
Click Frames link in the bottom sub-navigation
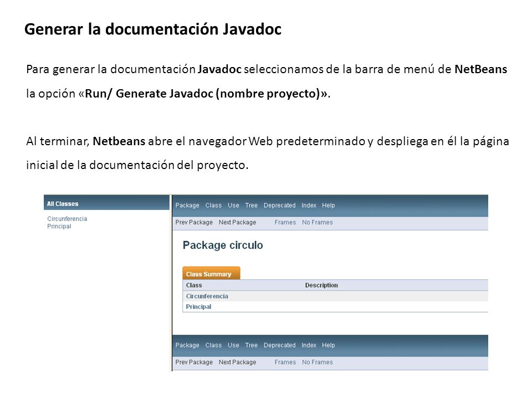(x=285, y=362)
